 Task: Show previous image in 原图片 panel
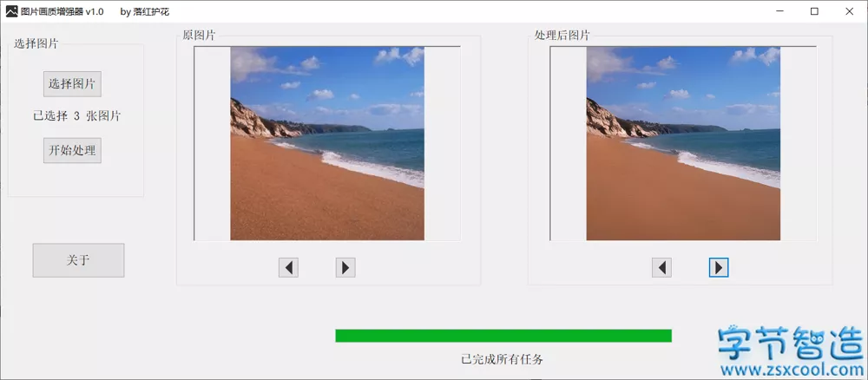(x=288, y=268)
